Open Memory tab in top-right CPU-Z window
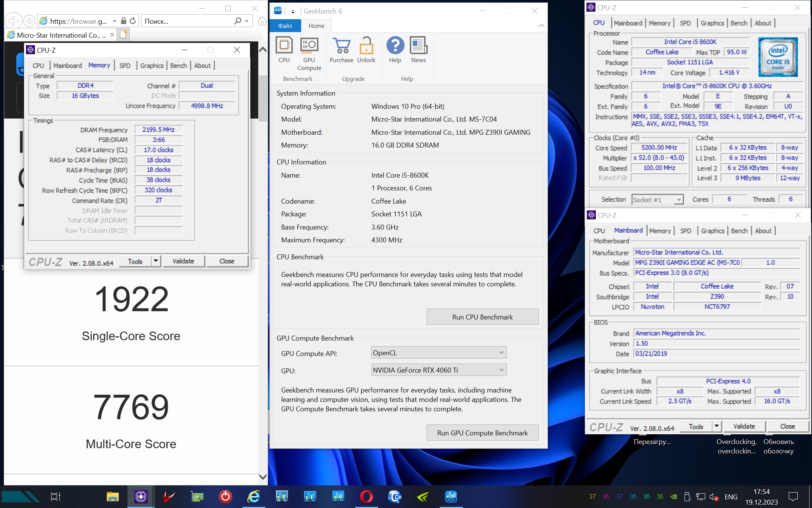 click(659, 23)
